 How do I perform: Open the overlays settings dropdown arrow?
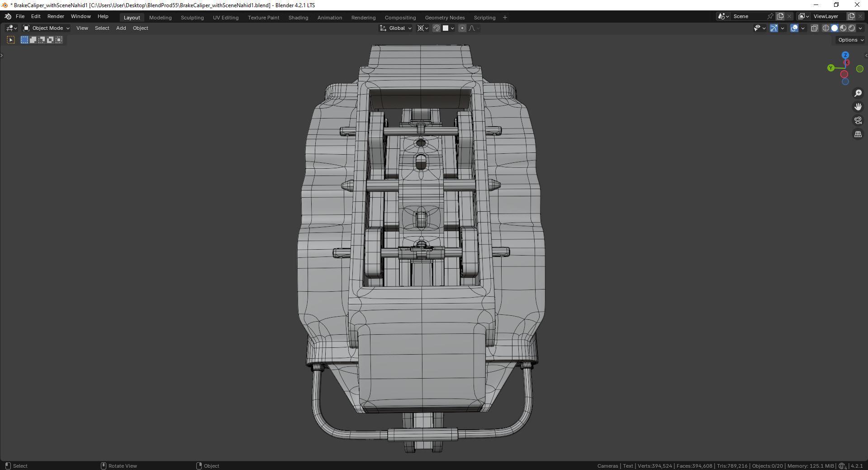pos(803,28)
